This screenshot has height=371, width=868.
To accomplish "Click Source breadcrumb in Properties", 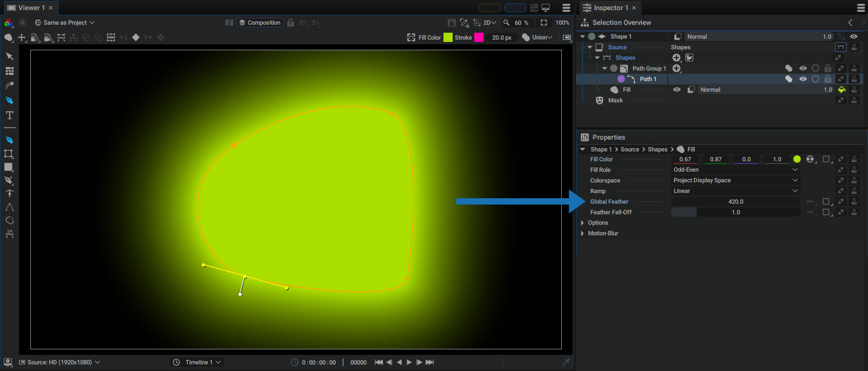I will pyautogui.click(x=629, y=149).
